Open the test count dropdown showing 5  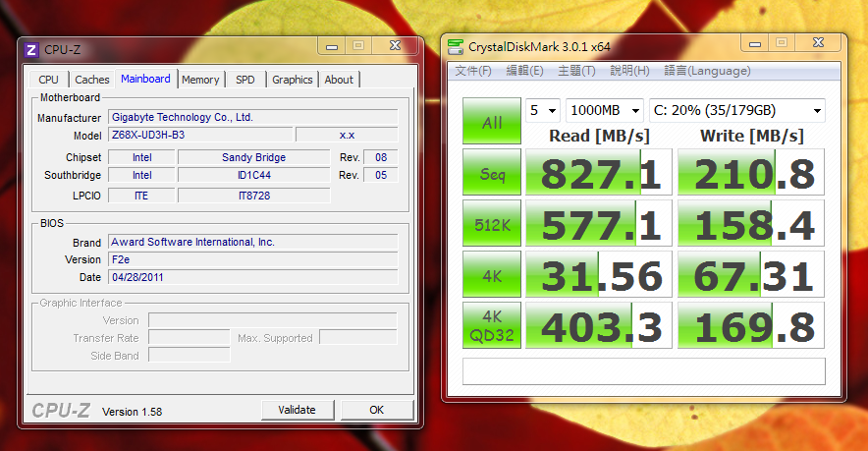pyautogui.click(x=543, y=110)
